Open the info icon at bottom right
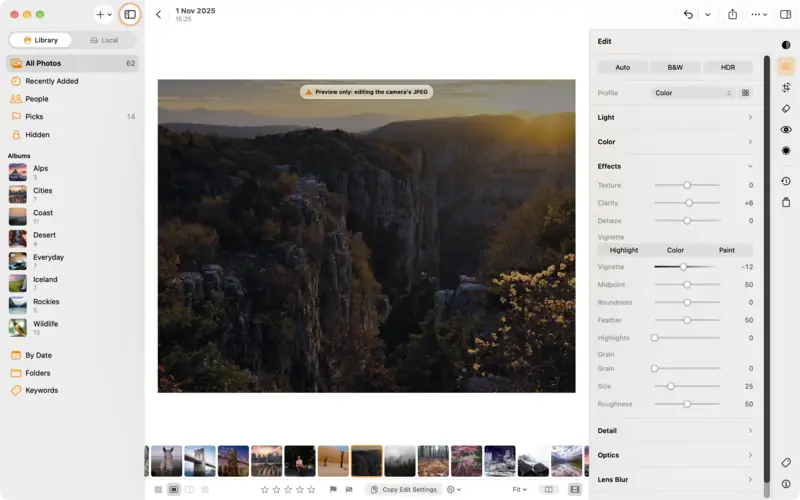 coord(786,484)
